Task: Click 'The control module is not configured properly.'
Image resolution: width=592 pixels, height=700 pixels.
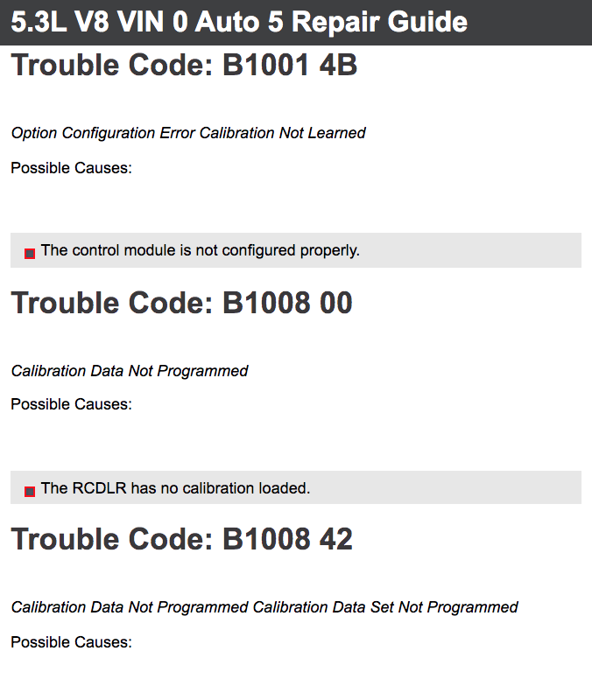Action: click(201, 250)
